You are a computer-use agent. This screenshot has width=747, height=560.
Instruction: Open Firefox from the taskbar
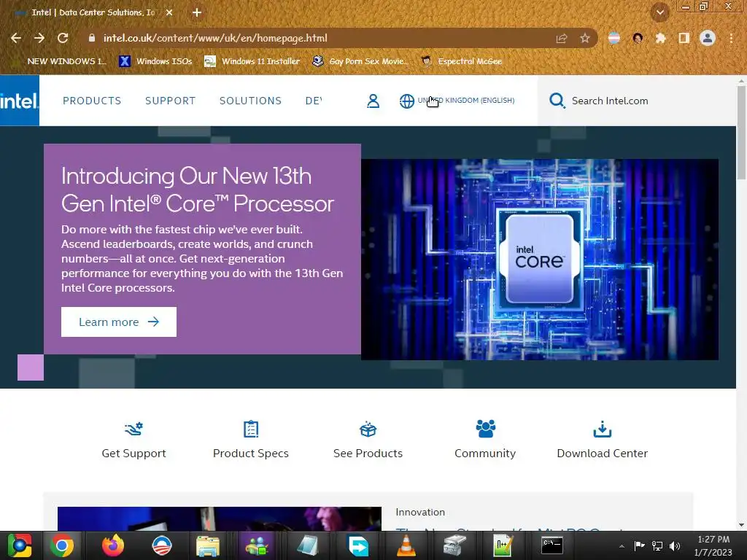(113, 545)
